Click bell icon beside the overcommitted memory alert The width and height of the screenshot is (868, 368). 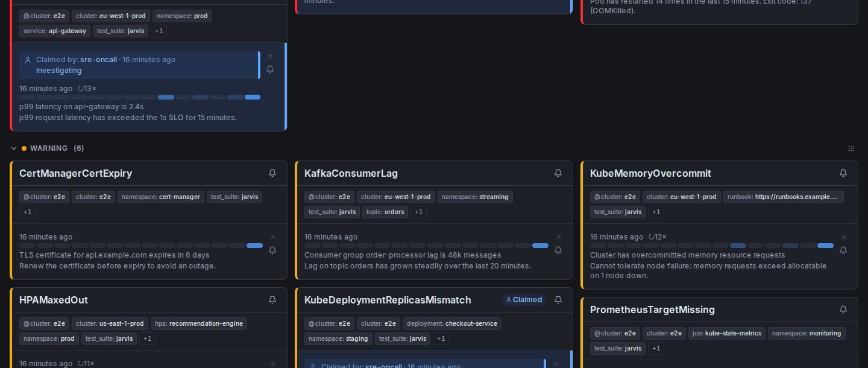tap(843, 250)
